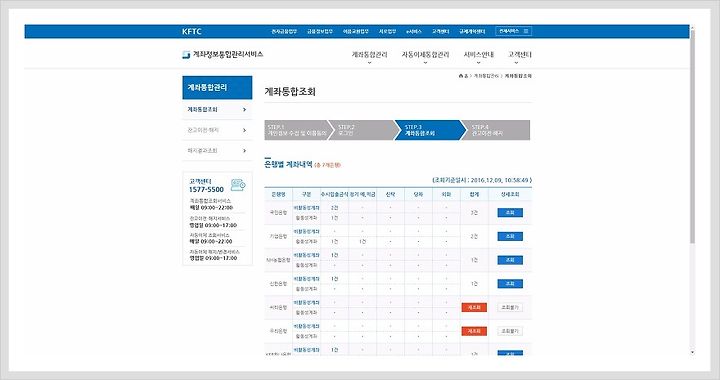This screenshot has height=380, width=720.
Task: Click STEP.4 잔고이전·해지 in progress bar
Action: (496, 130)
